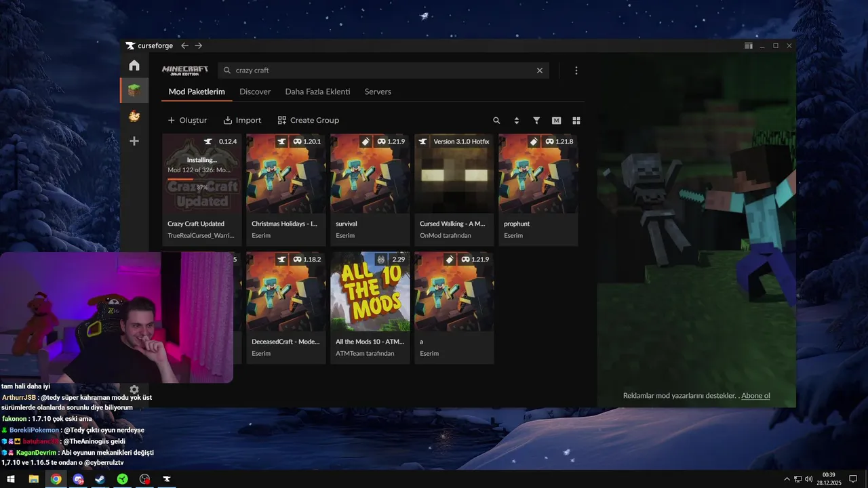Clear the crazy craft search text

[540, 70]
